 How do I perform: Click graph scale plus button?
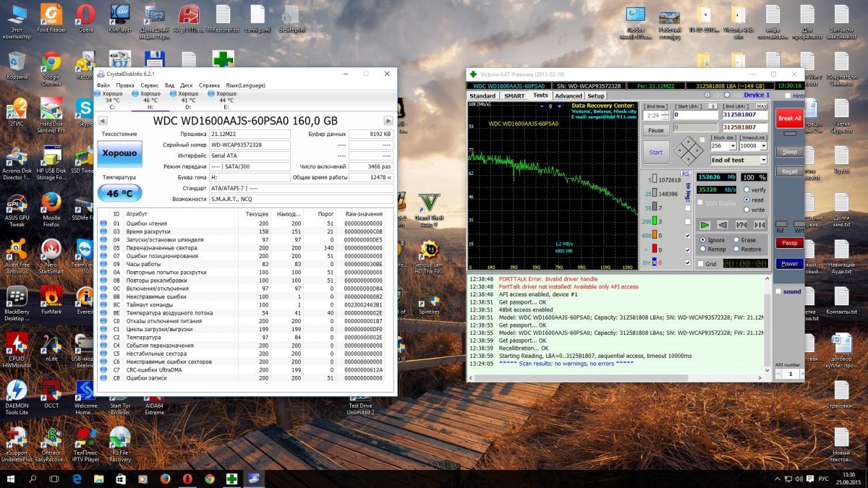point(559,106)
